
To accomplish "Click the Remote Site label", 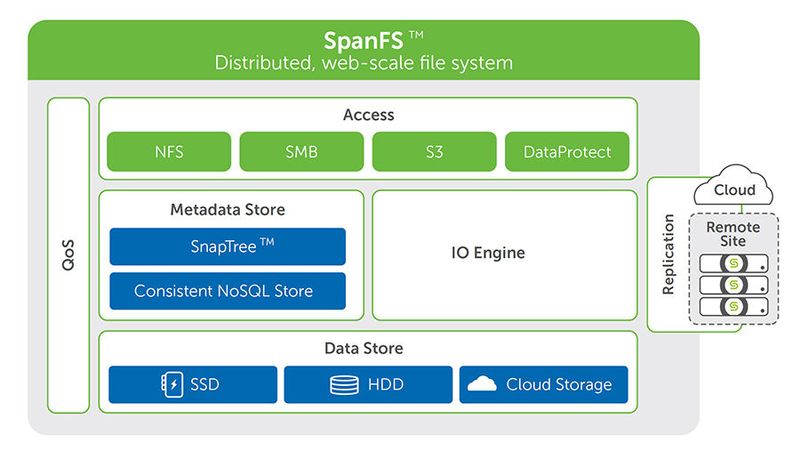I will pyautogui.click(x=733, y=234).
